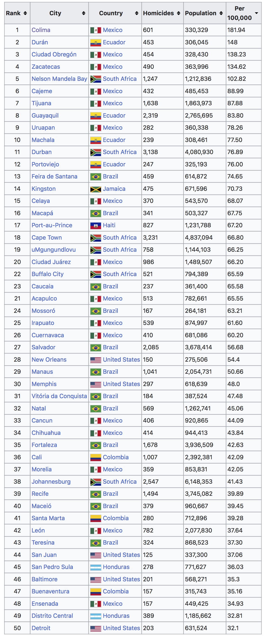
Task: Open the Kingston city link
Action: point(43,189)
